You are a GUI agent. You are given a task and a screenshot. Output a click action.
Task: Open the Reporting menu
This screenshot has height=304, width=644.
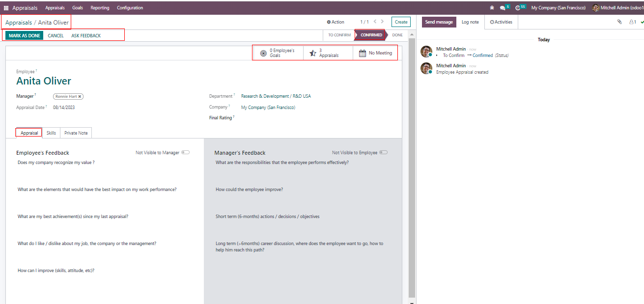tap(100, 8)
